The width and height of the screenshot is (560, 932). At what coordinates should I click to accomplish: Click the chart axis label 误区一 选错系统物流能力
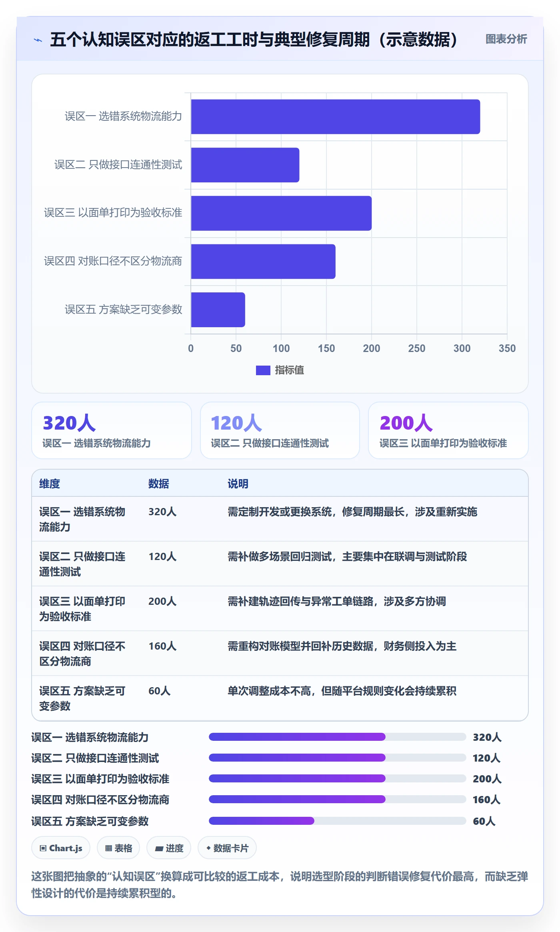(x=123, y=116)
